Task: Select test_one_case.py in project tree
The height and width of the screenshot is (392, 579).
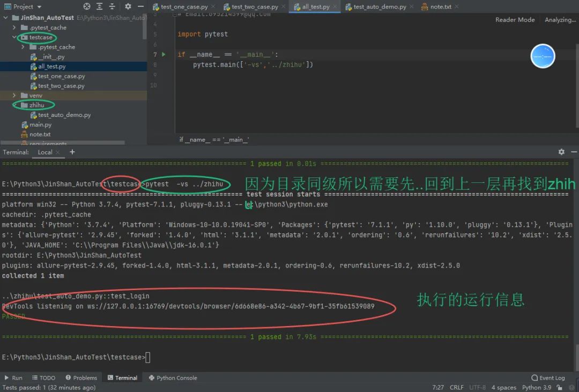Action: click(x=57, y=76)
